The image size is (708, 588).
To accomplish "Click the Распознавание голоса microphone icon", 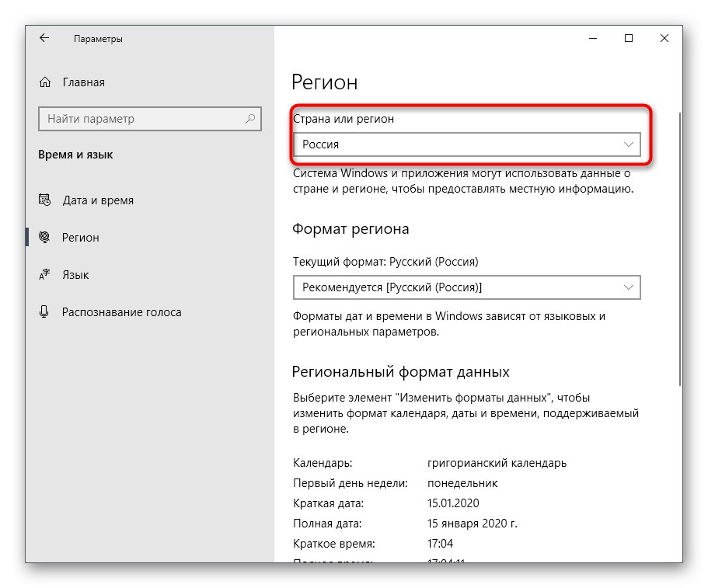I will pyautogui.click(x=44, y=312).
